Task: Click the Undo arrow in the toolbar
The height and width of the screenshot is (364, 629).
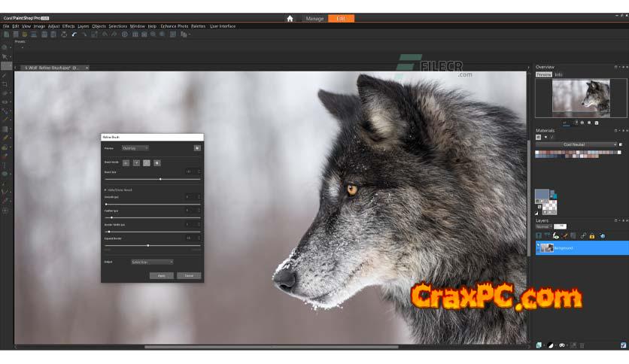Action: point(74,34)
